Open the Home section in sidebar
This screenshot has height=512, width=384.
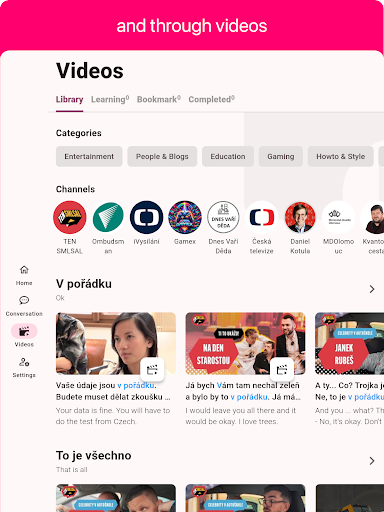point(24,275)
